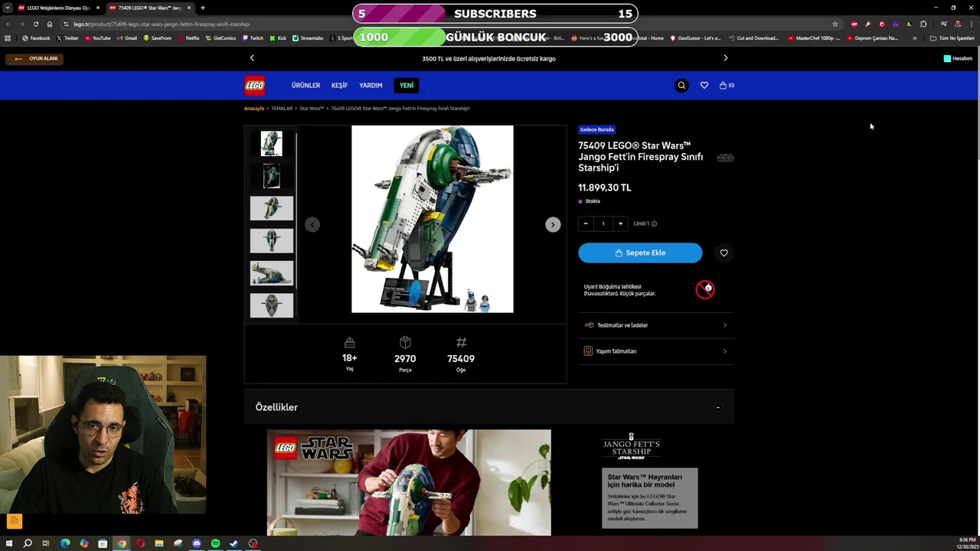Show more bookmarks overflow chevron
The height and width of the screenshot is (551, 980).
pos(914,37)
